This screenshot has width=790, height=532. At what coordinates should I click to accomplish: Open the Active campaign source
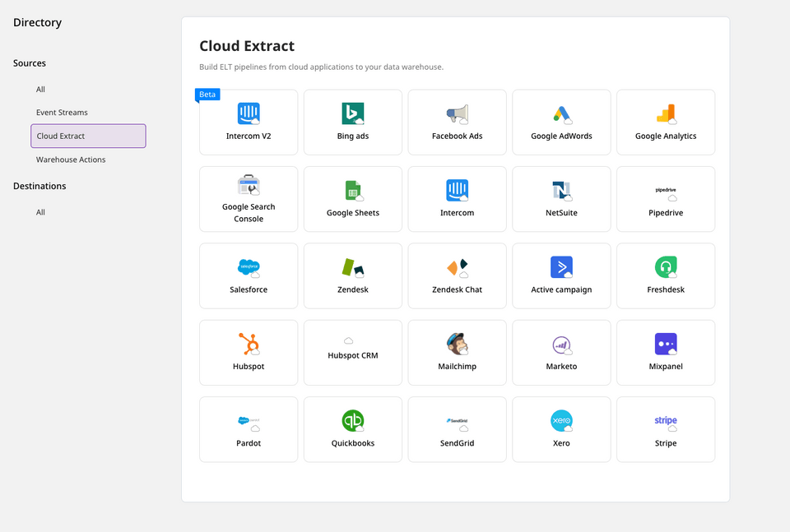[x=561, y=275]
